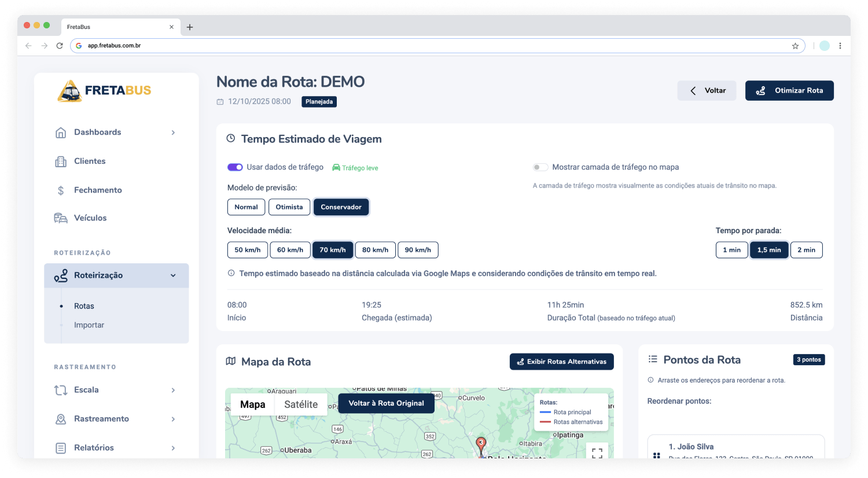This screenshot has height=478, width=868.
Task: Switch map to Satélite view
Action: (301, 405)
